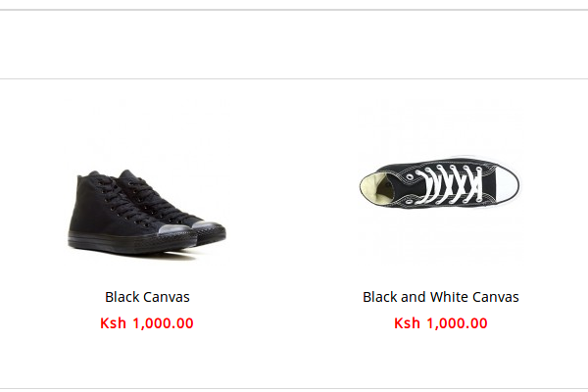Viewport: 588px width, 392px height.
Task: Go to the Black and White Canvas title
Action: [440, 296]
